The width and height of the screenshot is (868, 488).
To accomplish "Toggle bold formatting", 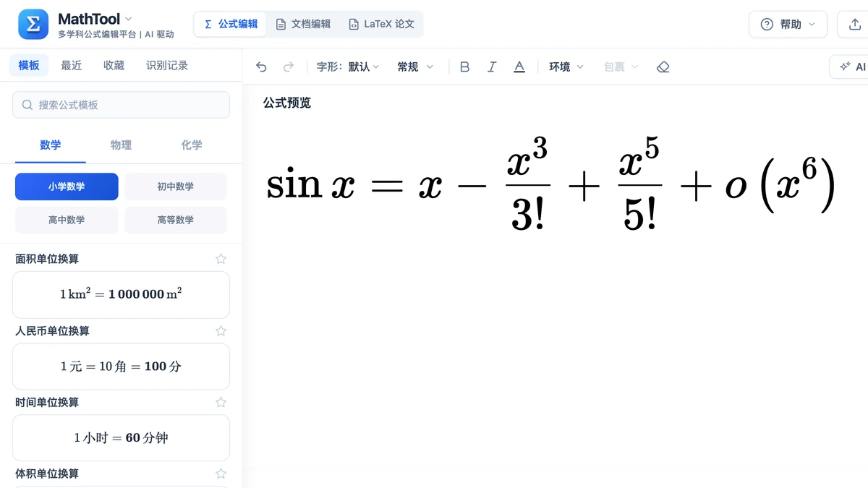I will 465,67.
